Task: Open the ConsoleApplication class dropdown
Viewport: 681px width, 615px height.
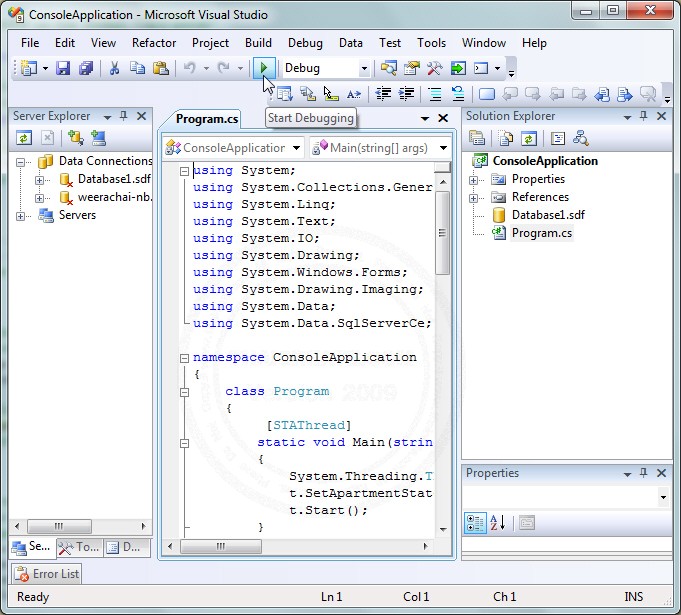Action: pyautogui.click(x=297, y=148)
